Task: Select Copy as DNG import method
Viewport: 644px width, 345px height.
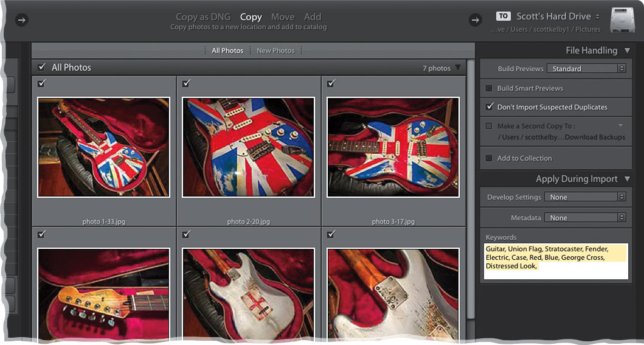Action: [x=204, y=17]
